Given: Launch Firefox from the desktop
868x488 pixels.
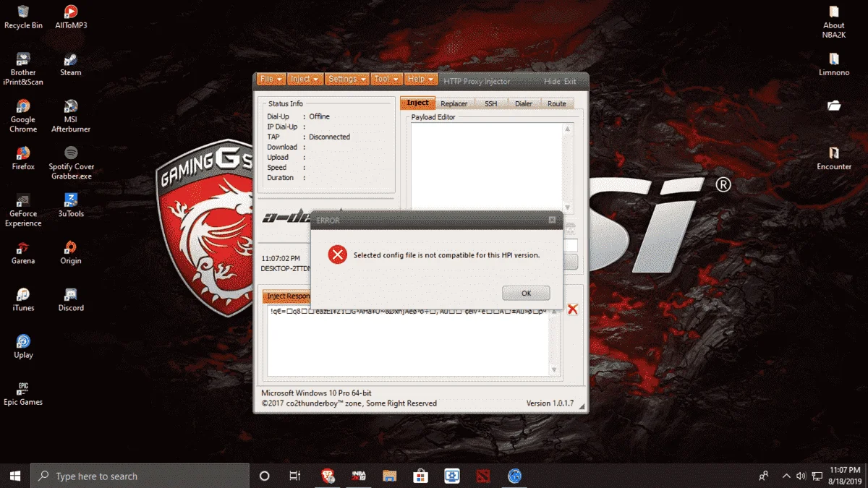Looking at the screenshot, I should point(23,158).
